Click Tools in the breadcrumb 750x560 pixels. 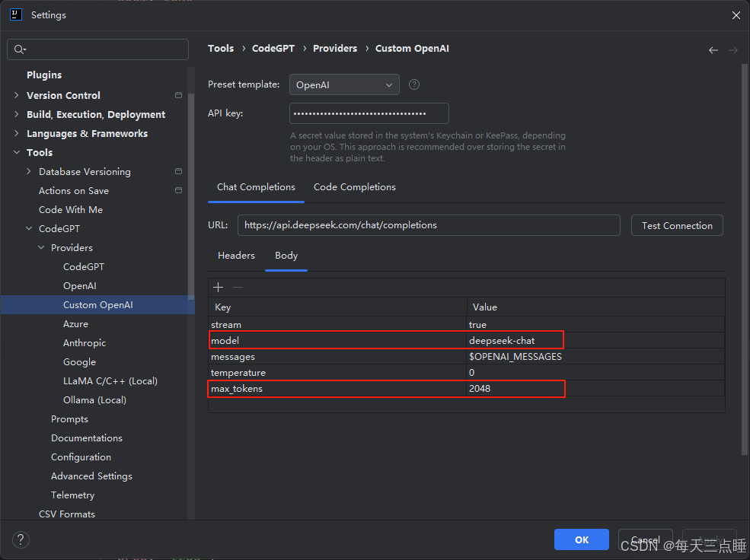[x=221, y=48]
